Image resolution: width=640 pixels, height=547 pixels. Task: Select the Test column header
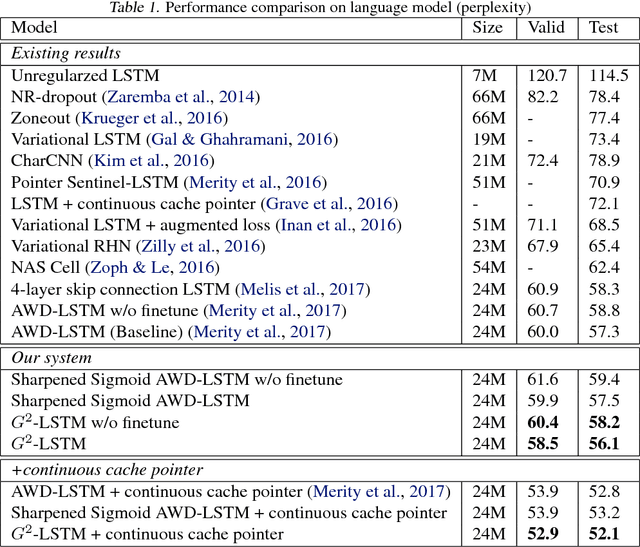[x=602, y=29]
